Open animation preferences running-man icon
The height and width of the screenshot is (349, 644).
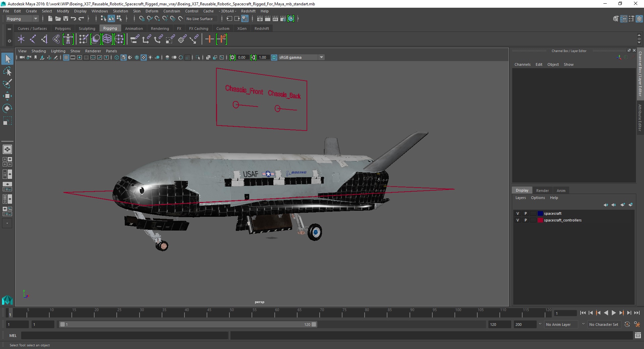(x=637, y=325)
